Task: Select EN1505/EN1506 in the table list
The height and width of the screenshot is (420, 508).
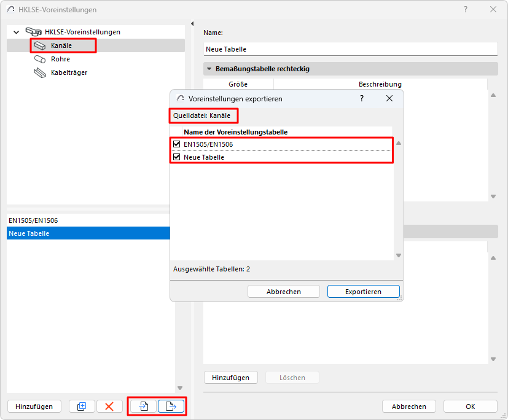Action: [x=88, y=220]
